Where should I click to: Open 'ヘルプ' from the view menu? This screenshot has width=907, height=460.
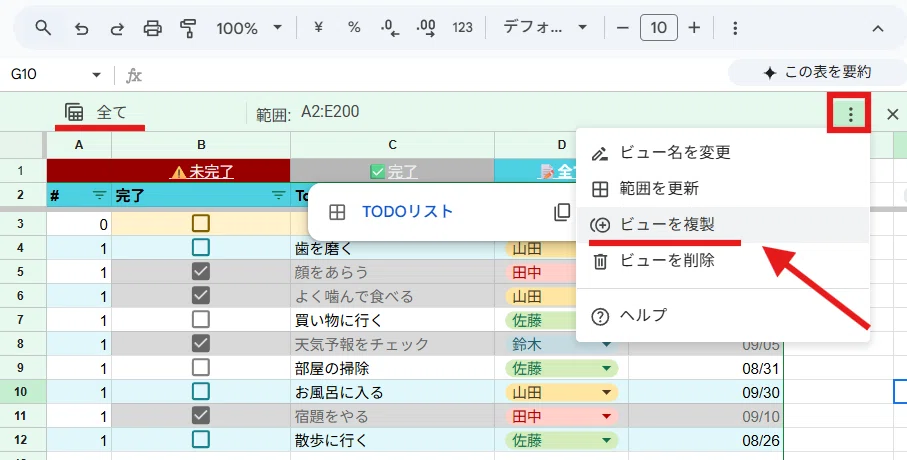click(723, 316)
